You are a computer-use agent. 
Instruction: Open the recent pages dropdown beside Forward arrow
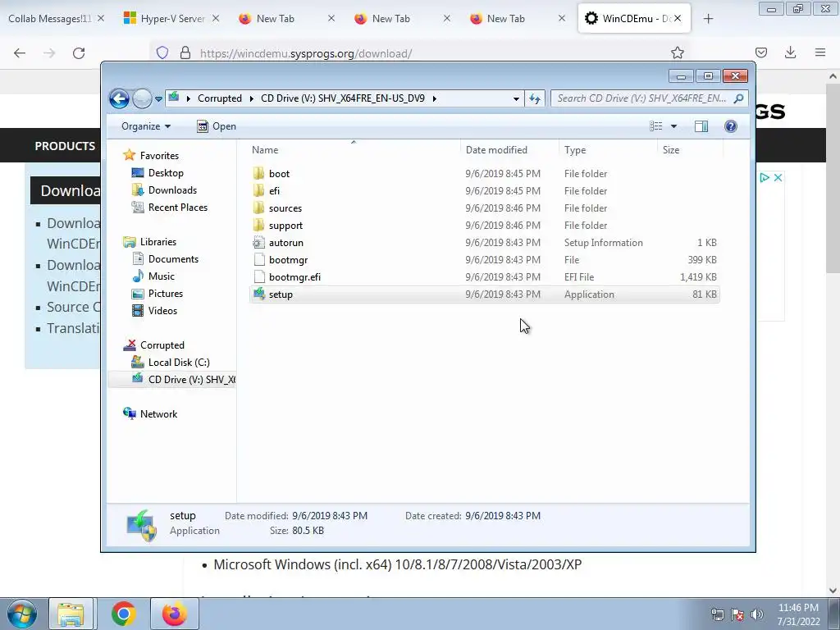[x=158, y=99]
